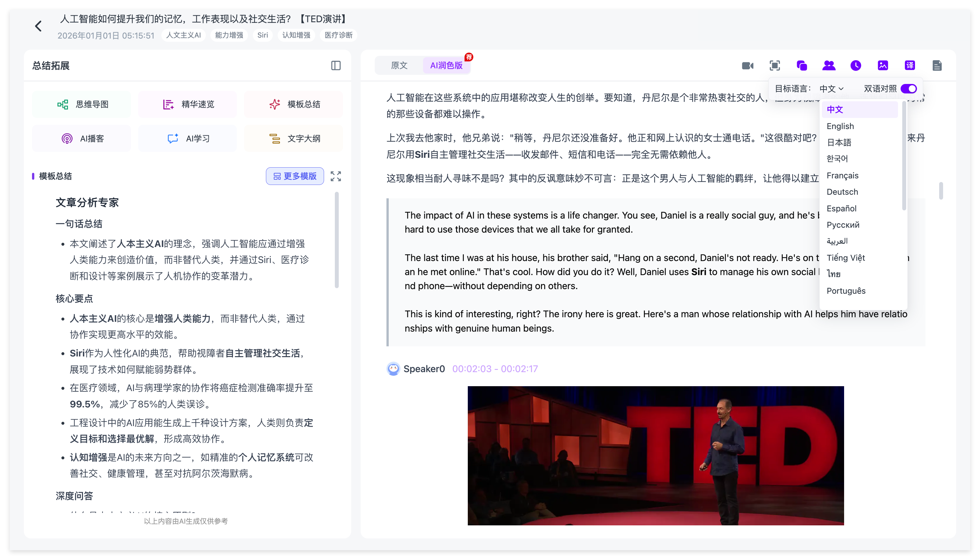Select English in the language list
The image size is (980, 560).
pos(860,126)
